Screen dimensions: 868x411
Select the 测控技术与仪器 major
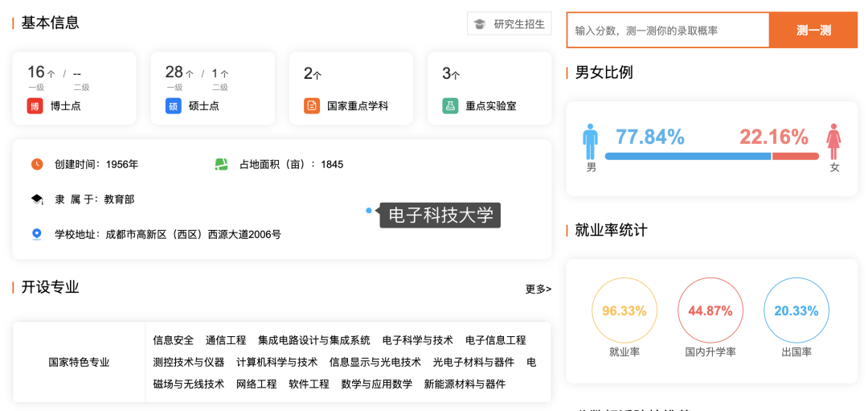tap(189, 362)
